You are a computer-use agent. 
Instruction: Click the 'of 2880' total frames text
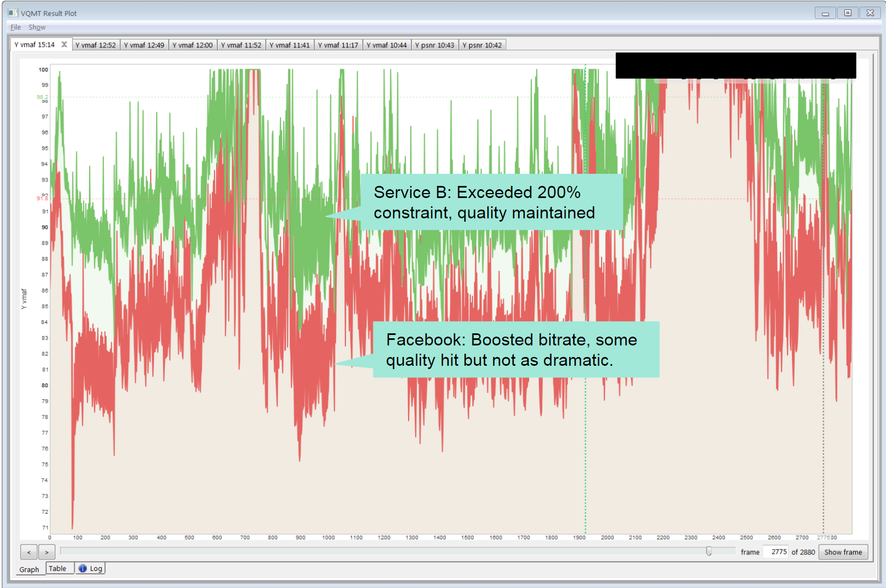point(803,552)
